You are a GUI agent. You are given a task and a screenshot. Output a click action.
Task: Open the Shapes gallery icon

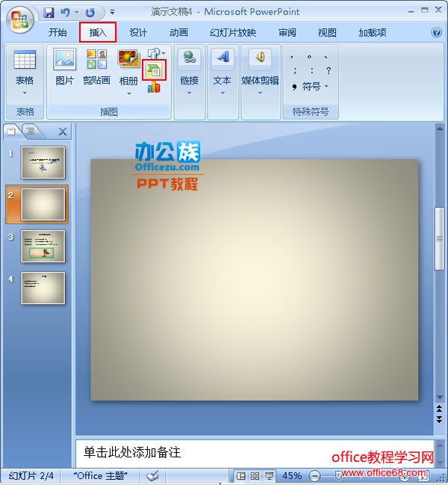point(154,54)
